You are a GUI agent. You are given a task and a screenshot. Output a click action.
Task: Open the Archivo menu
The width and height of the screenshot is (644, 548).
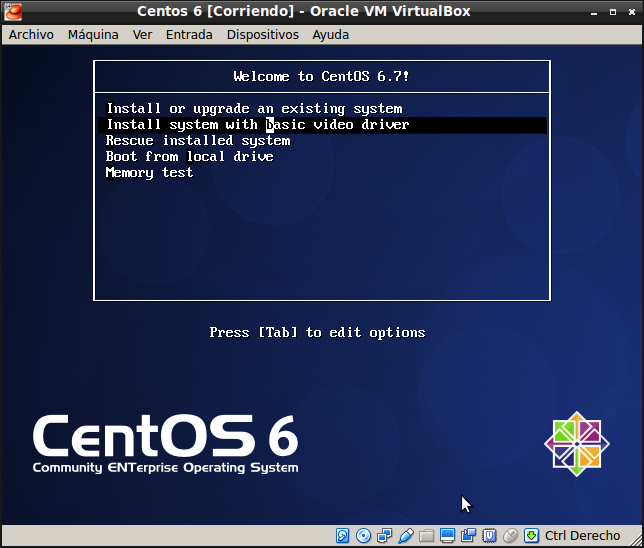click(x=31, y=34)
